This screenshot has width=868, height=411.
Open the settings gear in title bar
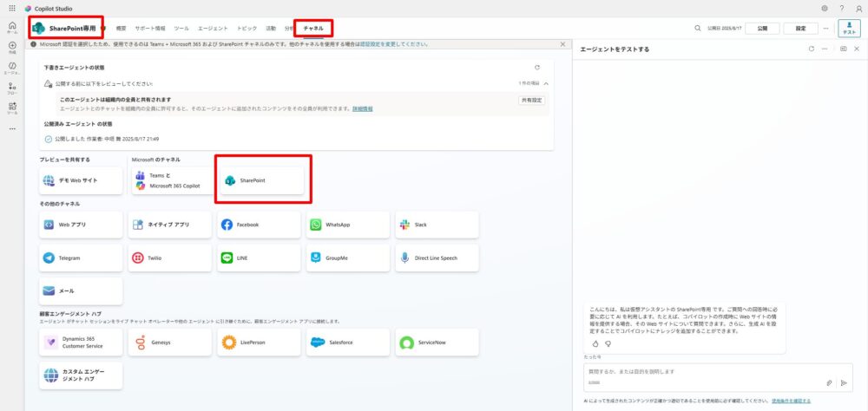pos(825,8)
